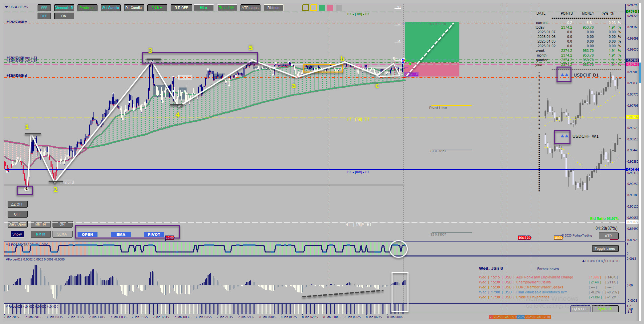The height and width of the screenshot is (324, 644).
Task: Click the ON button beside MM H4
Action: coord(62,224)
